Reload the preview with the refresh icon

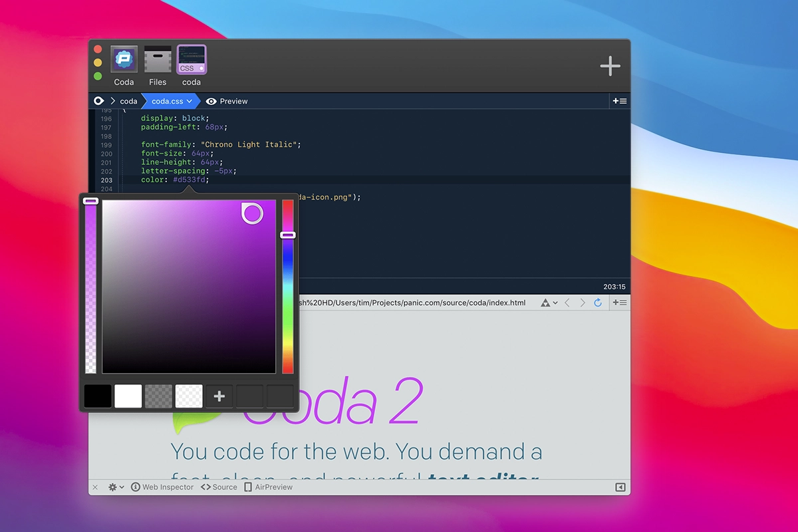click(598, 303)
